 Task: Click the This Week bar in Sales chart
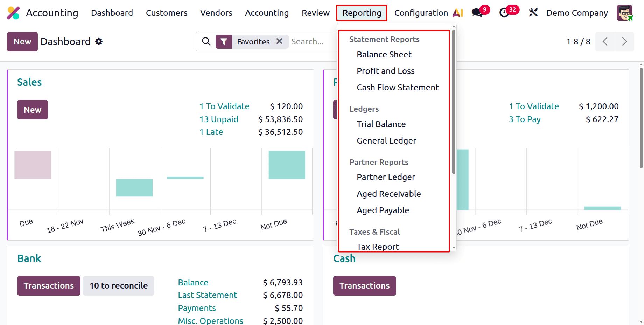pyautogui.click(x=134, y=188)
